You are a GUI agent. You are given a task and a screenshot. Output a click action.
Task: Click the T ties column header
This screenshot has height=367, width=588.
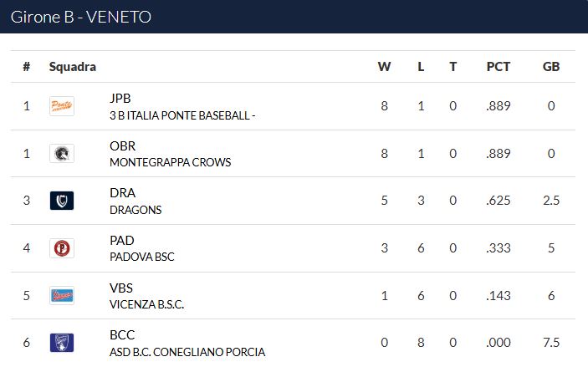(x=453, y=67)
